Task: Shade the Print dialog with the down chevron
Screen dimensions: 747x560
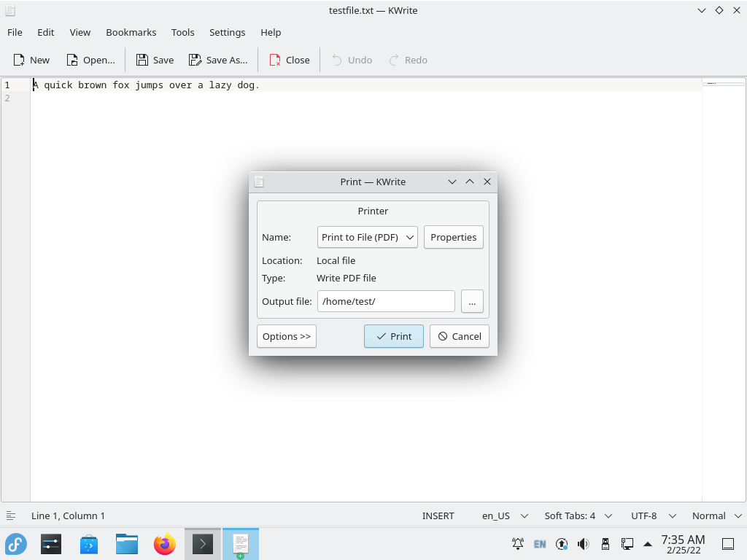Action: coord(452,182)
